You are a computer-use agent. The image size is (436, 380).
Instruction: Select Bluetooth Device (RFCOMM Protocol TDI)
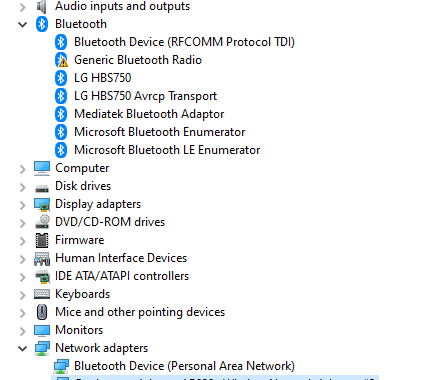coord(184,42)
